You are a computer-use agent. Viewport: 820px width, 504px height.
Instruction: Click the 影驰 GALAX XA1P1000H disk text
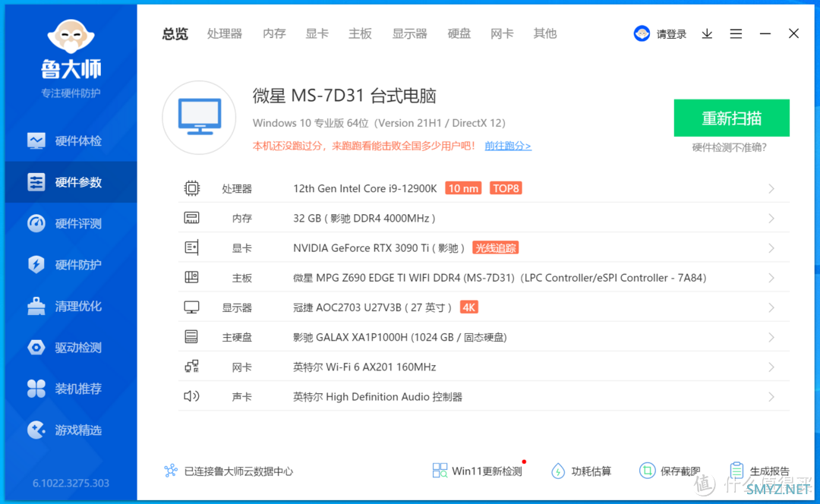(400, 337)
